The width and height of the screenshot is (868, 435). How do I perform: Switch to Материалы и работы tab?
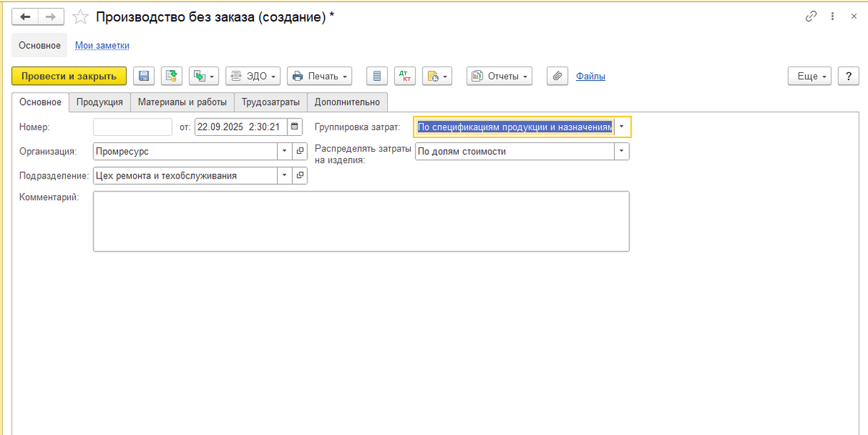(182, 102)
